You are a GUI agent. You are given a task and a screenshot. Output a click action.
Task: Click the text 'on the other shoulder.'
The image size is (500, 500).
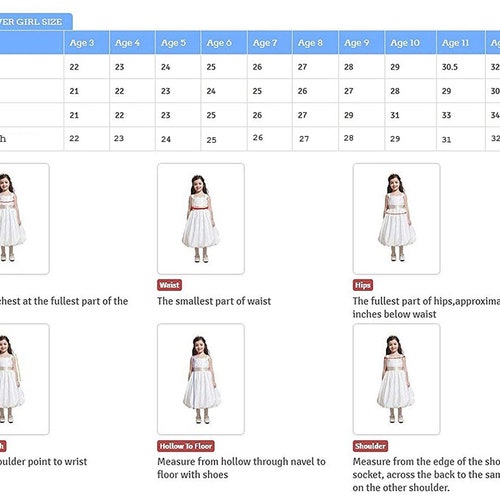(401, 487)
